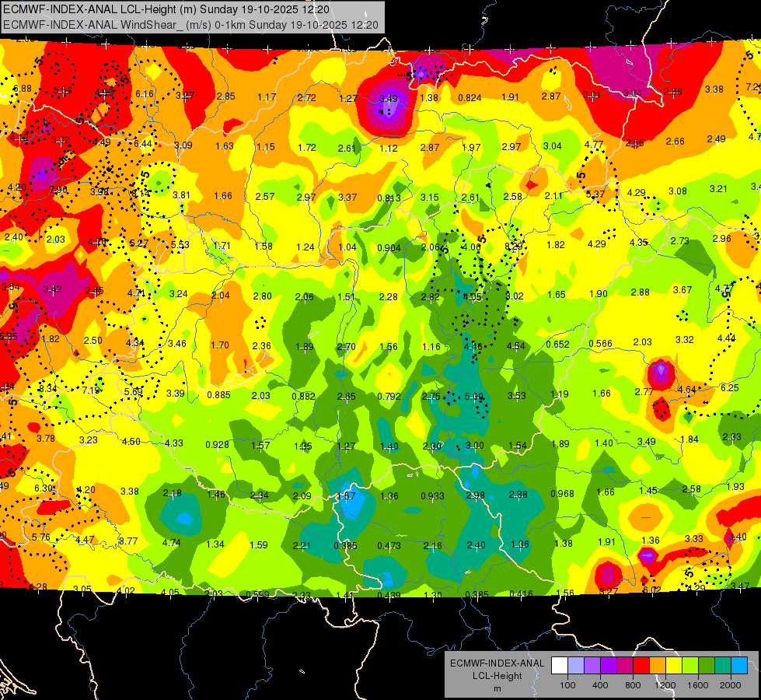The width and height of the screenshot is (761, 700).
Task: Click the white swatch in LCL-Height legend
Action: [x=560, y=666]
